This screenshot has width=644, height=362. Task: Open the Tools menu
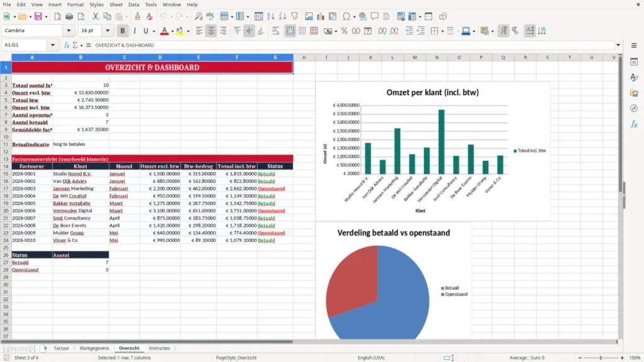151,4
